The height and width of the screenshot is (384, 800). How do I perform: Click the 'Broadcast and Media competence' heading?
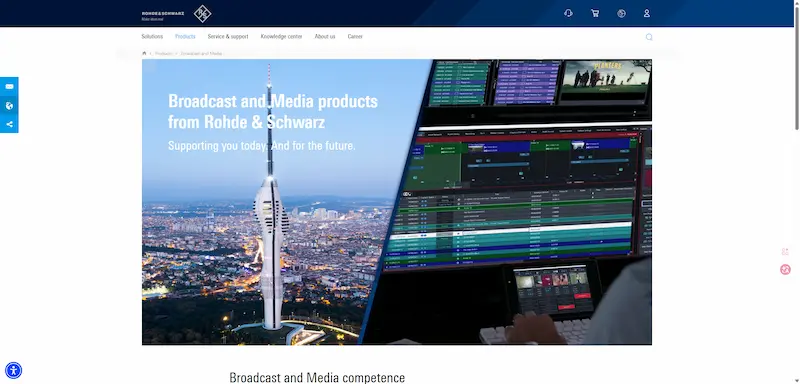coord(317,377)
